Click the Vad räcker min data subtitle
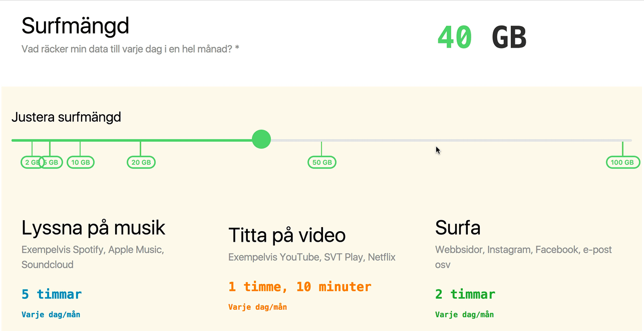Image resolution: width=644 pixels, height=331 pixels. point(130,49)
